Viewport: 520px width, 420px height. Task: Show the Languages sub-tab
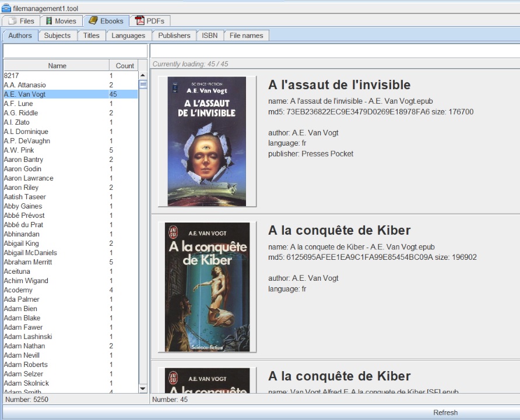128,36
